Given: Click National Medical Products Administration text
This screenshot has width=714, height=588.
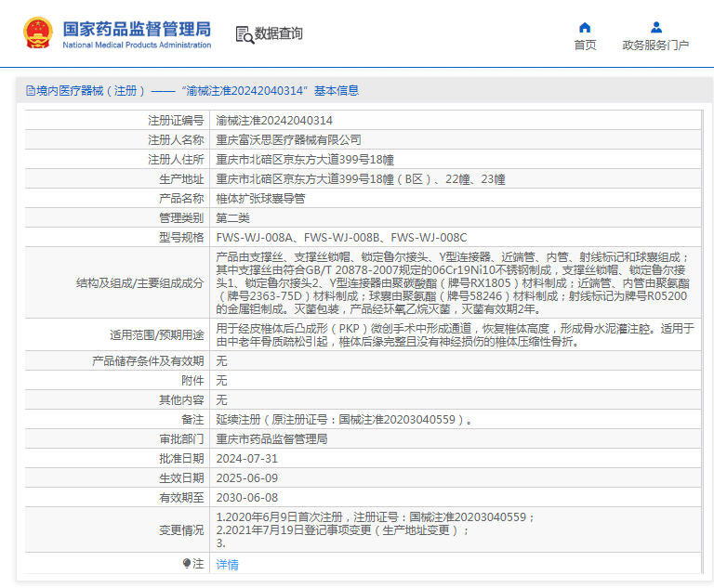Looking at the screenshot, I should (x=137, y=45).
